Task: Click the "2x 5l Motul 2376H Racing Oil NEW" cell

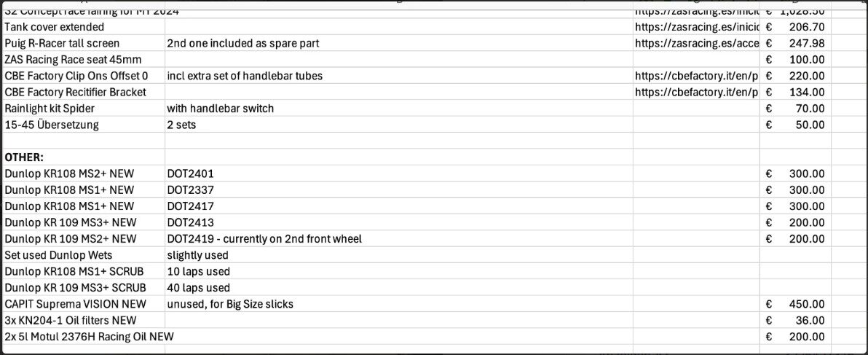Action: 89,336
